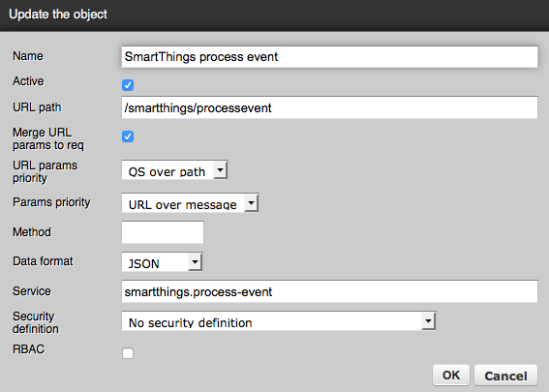
Task: Click the Service input field
Action: tap(329, 291)
